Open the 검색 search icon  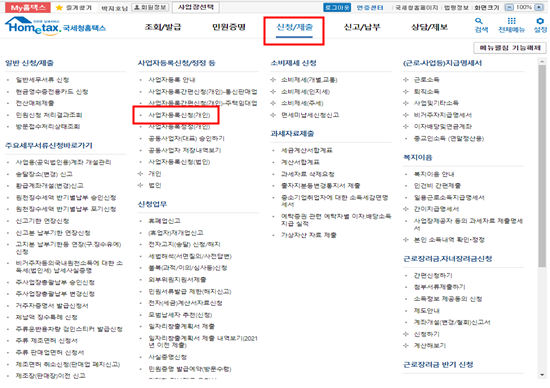tap(481, 25)
